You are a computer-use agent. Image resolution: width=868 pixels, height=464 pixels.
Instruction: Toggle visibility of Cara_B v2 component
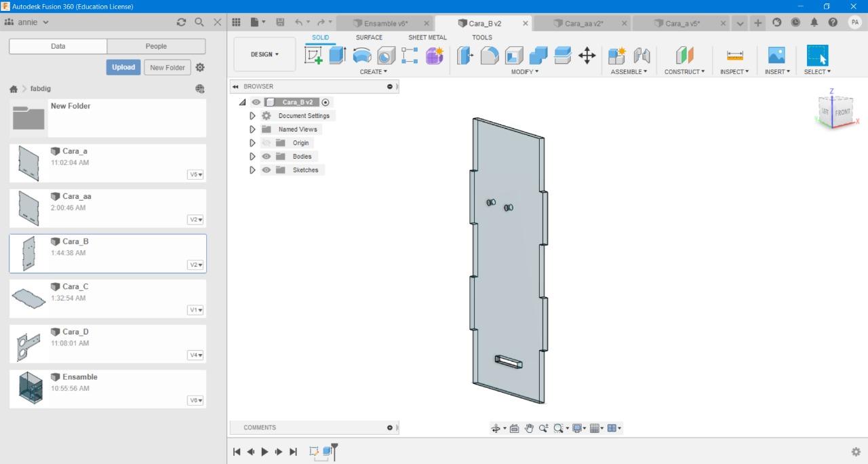[256, 102]
